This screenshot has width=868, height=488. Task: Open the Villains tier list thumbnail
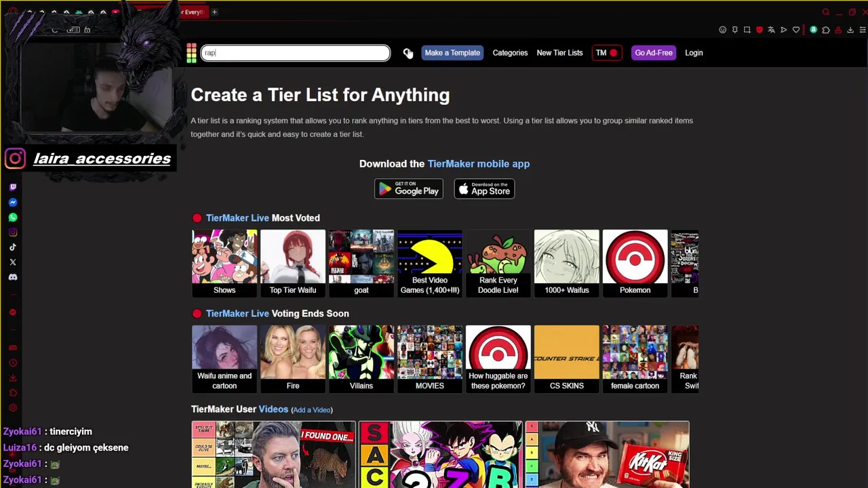click(361, 359)
